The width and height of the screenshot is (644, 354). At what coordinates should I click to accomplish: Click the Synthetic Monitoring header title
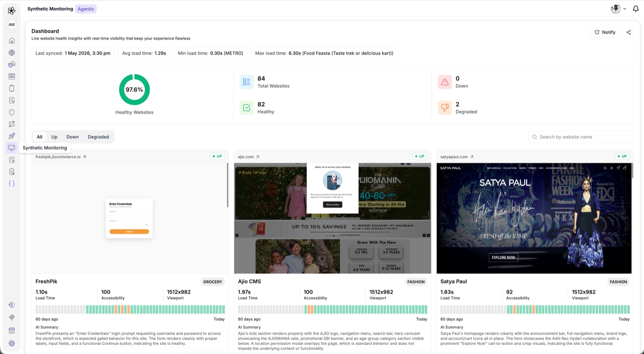coord(50,9)
